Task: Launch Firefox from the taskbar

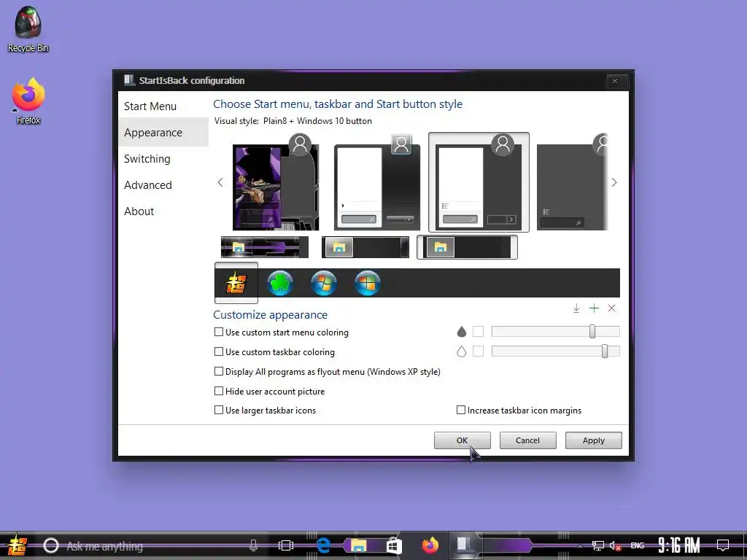Action: click(x=430, y=545)
